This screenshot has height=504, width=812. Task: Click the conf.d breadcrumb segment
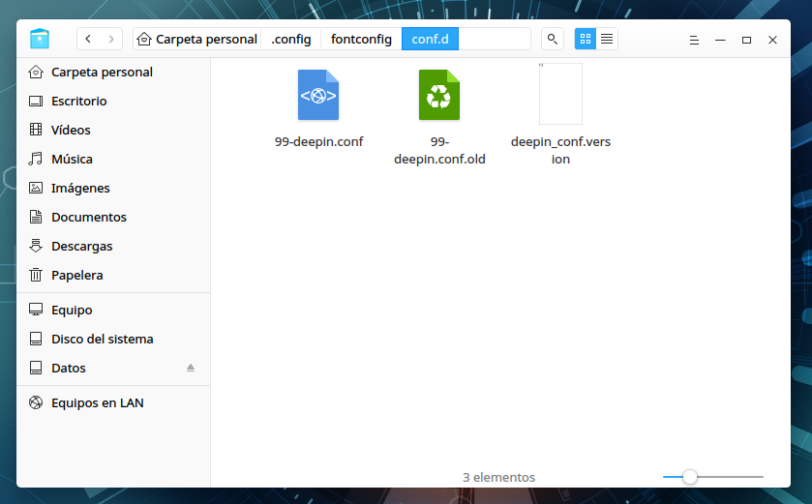pos(430,39)
